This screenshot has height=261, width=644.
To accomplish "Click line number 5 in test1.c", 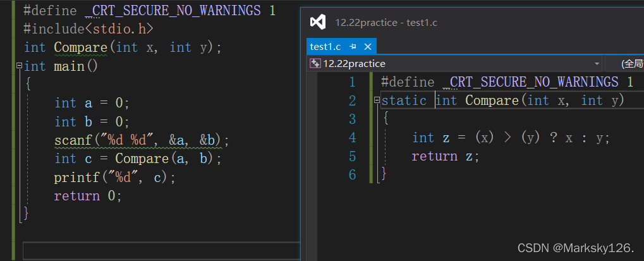I will [352, 156].
